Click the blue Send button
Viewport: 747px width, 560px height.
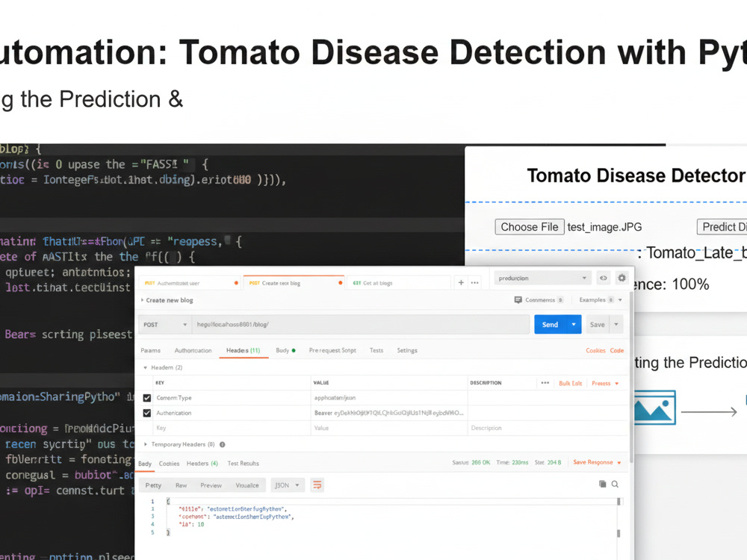point(551,324)
